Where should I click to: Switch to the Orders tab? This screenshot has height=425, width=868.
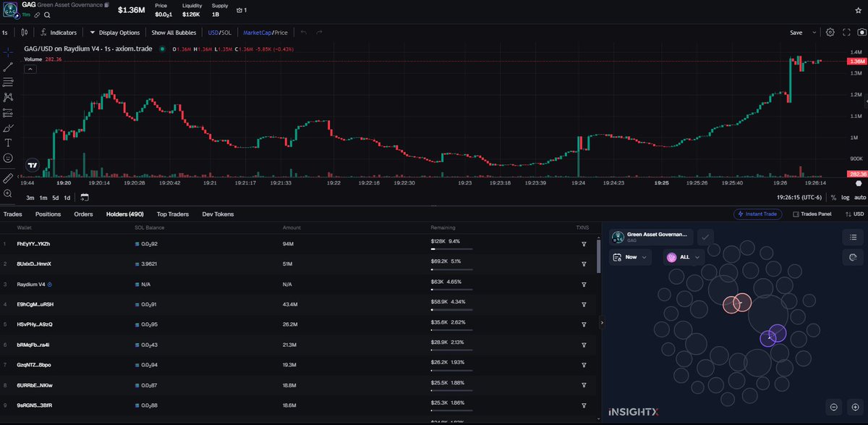point(83,214)
